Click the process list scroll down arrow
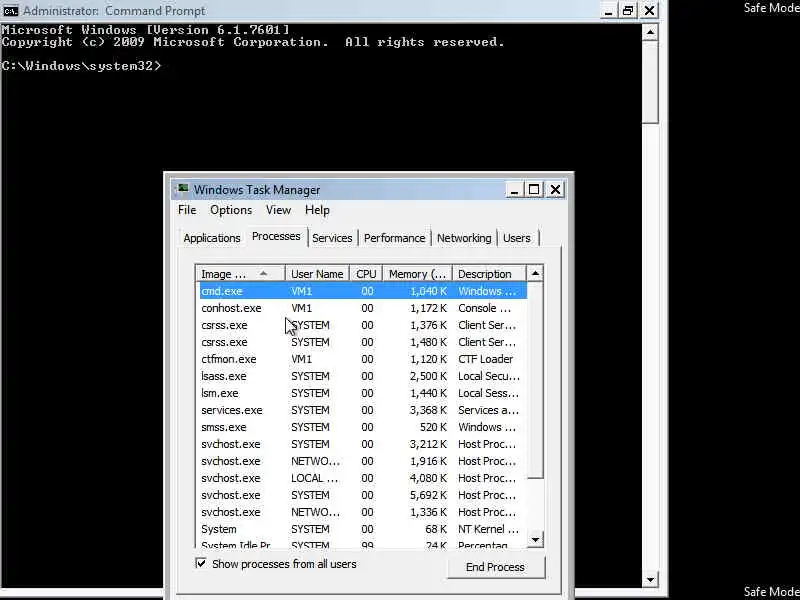This screenshot has height=600, width=800. point(535,539)
